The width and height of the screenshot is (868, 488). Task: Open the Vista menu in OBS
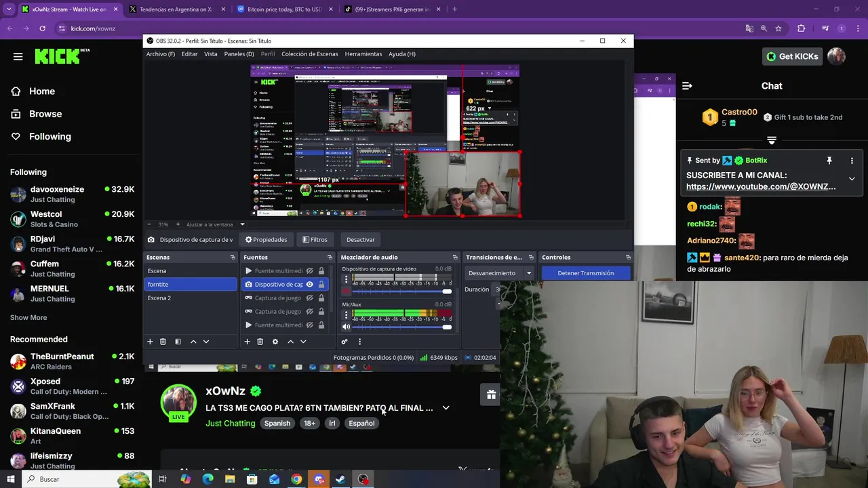(211, 54)
